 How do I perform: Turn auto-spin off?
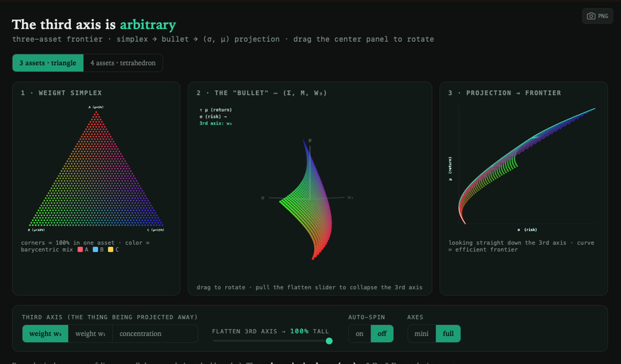[x=382, y=333]
